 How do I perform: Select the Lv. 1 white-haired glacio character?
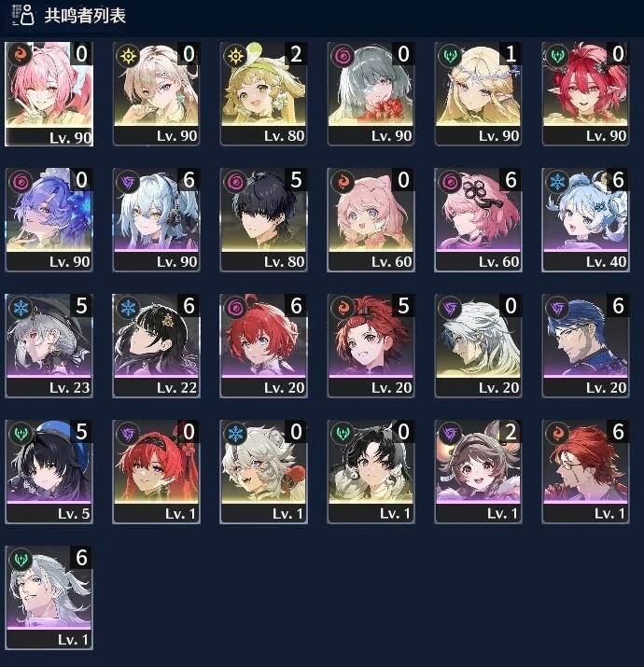pyautogui.click(x=263, y=471)
